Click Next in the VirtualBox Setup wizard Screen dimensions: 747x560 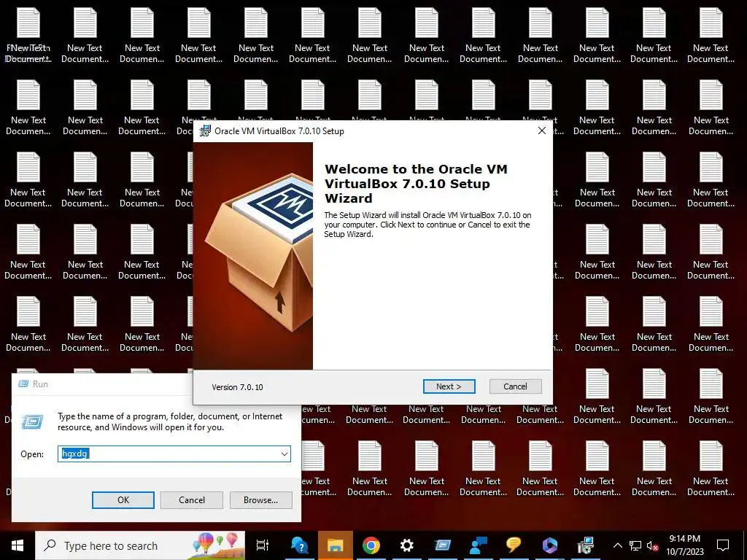(x=449, y=386)
